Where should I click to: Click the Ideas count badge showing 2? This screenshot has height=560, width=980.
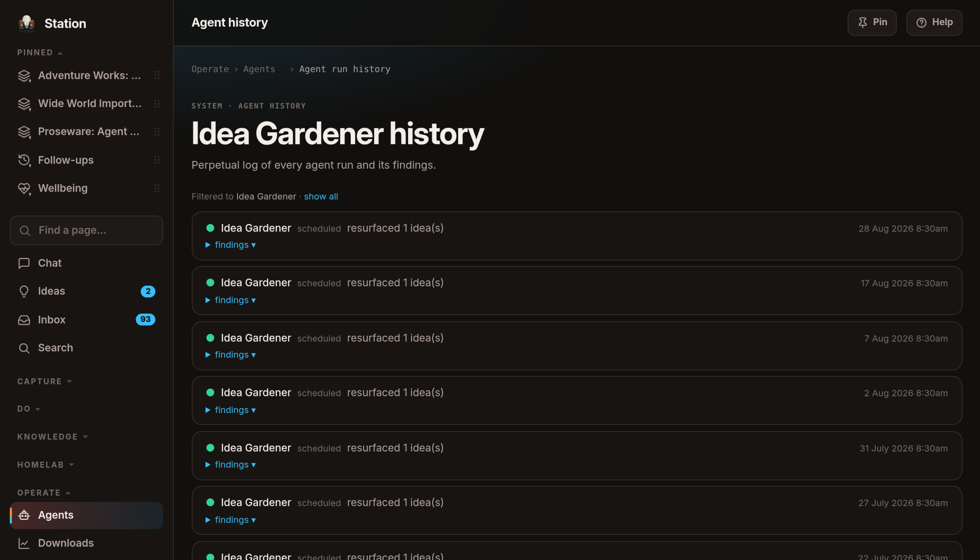coord(148,291)
